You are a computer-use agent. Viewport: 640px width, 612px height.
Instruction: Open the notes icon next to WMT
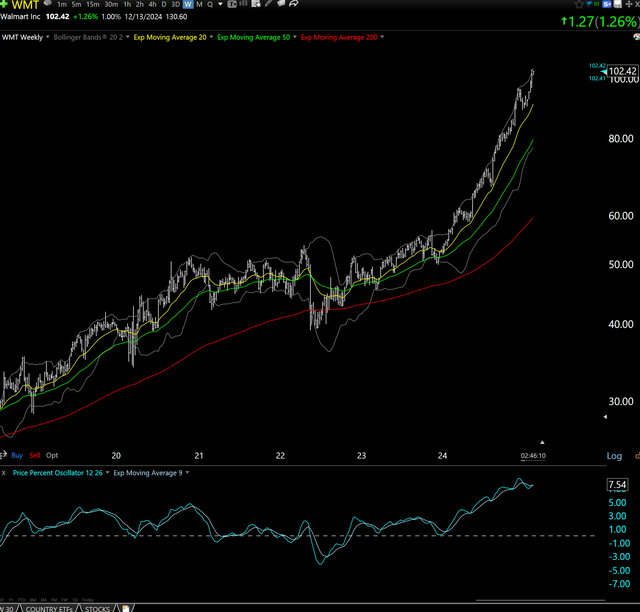[x=47, y=3]
